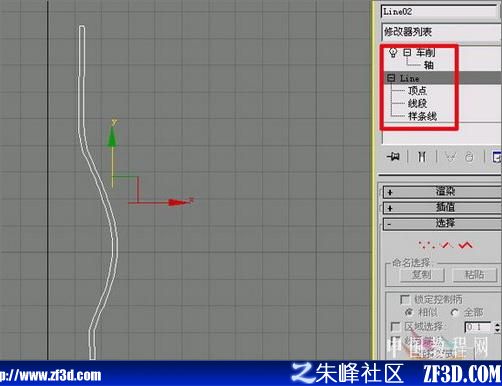Click the configure modifier sets icon
Screen dimensions: 502x386
point(497,156)
